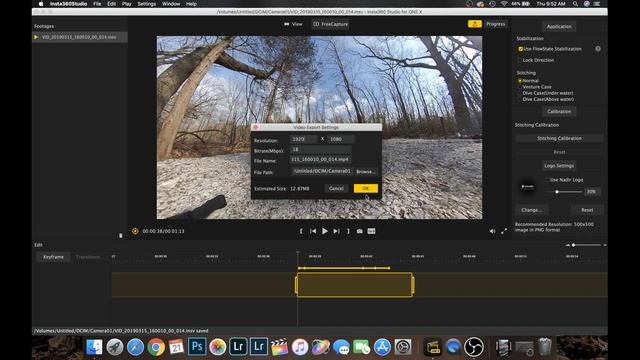Screen dimensions: 640x360
Task: Open the Progress panel
Action: pos(496,24)
